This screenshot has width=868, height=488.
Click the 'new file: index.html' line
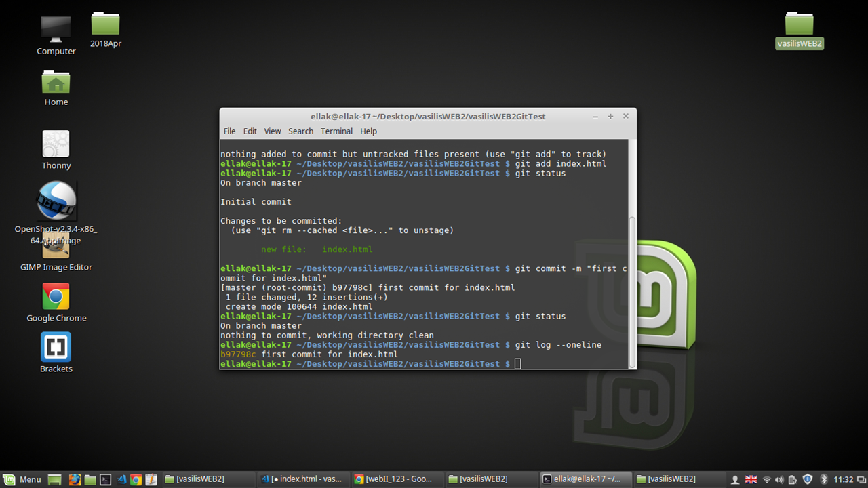tap(317, 249)
